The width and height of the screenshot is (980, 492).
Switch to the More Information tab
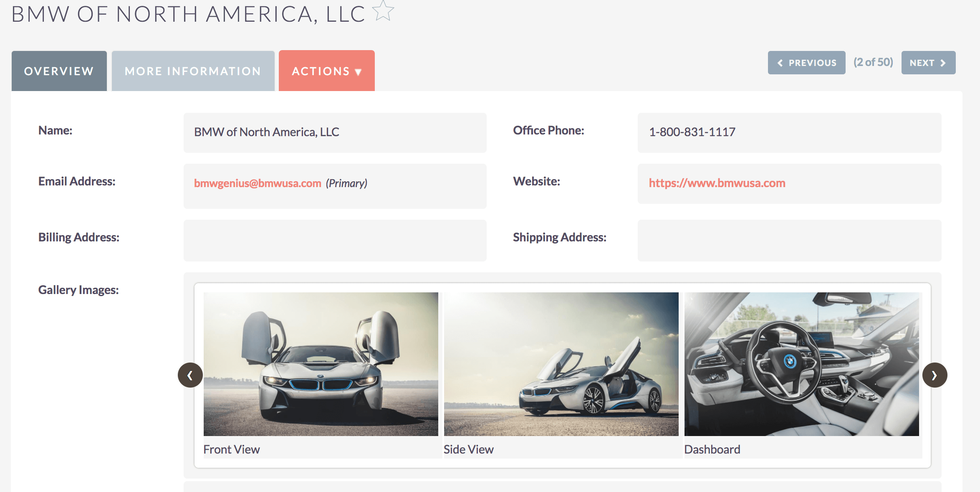click(193, 71)
